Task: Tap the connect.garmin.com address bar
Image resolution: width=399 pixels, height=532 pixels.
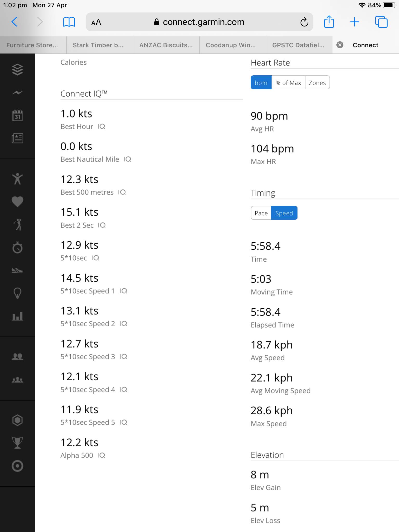Action: tap(199, 22)
